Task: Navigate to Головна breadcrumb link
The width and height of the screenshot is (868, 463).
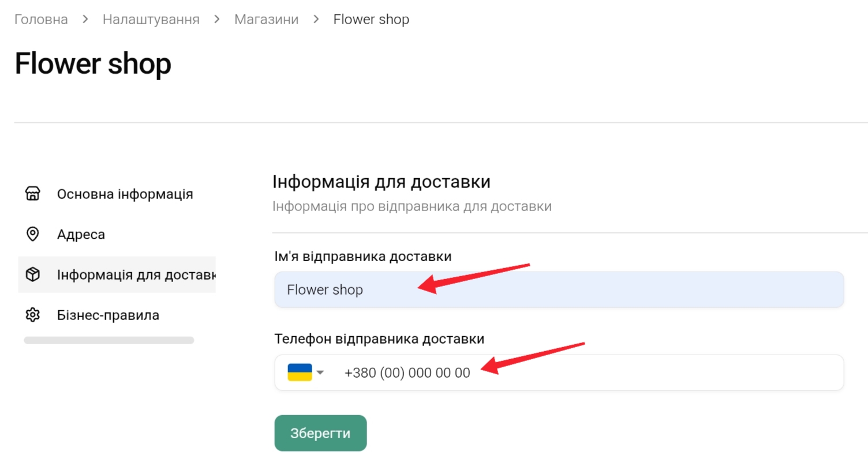Action: click(x=41, y=19)
